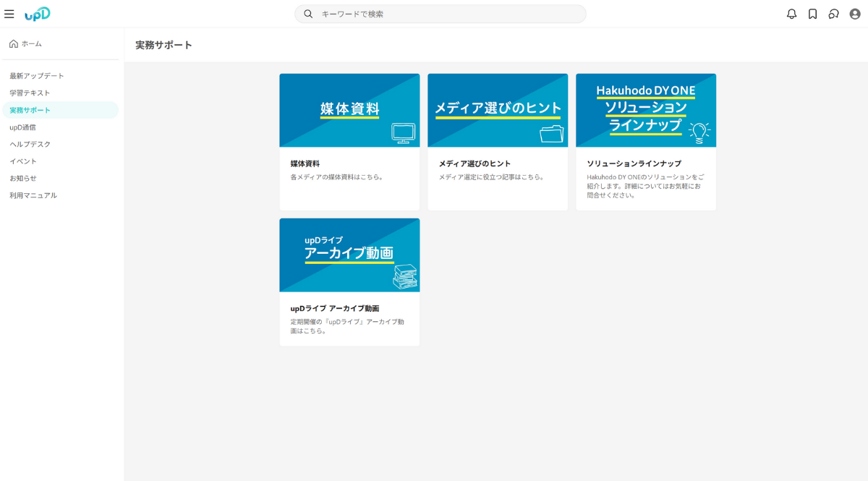The width and height of the screenshot is (868, 481).
Task: Click the headset support icon
Action: pos(833,14)
